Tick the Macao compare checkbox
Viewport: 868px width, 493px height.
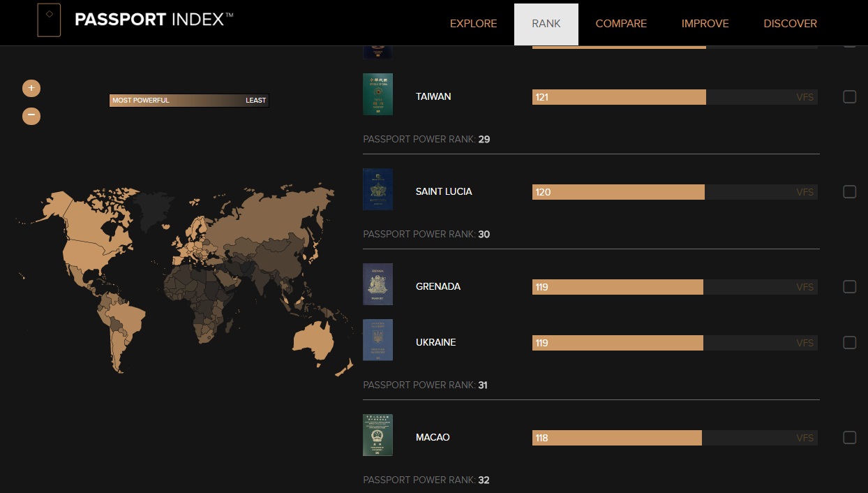tap(849, 438)
